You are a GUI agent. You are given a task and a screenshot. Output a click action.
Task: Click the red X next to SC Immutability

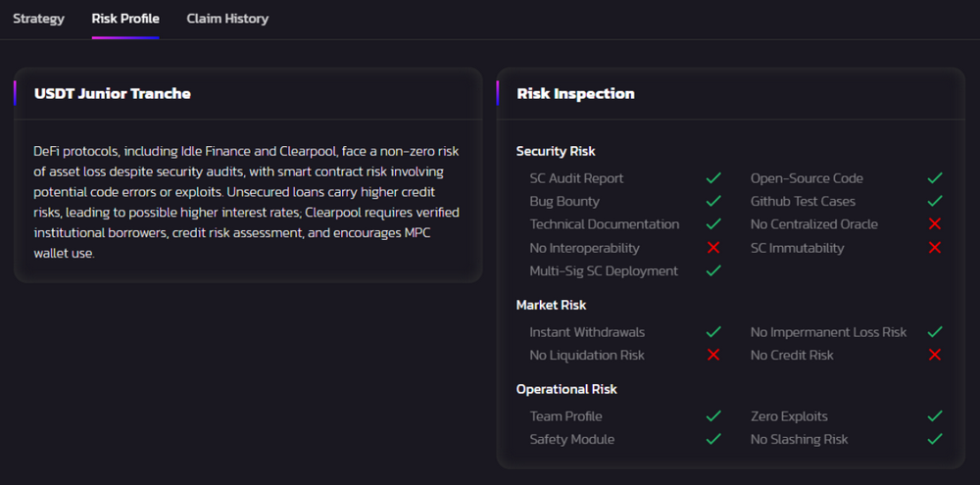click(934, 248)
